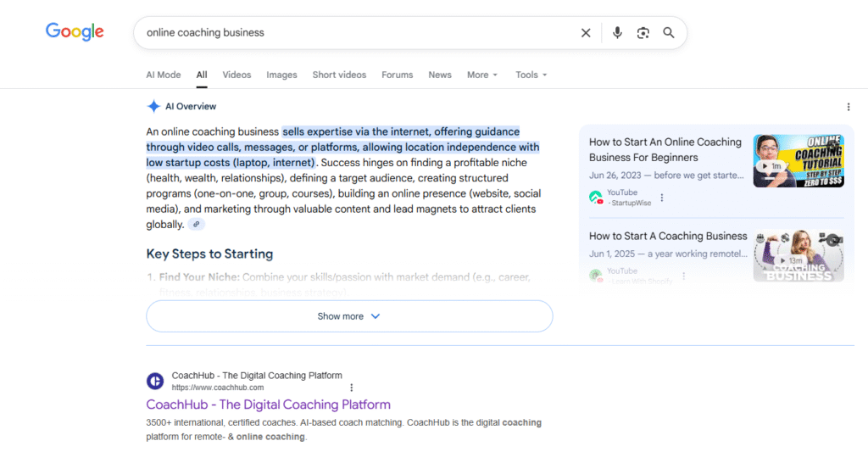Open the Tools dropdown
The image size is (868, 452).
(x=531, y=75)
